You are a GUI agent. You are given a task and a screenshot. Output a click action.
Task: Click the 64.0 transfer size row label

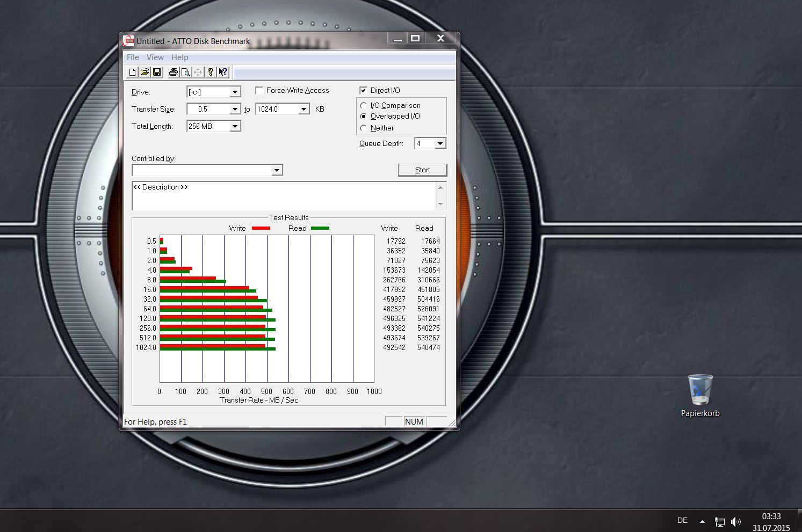click(x=150, y=309)
